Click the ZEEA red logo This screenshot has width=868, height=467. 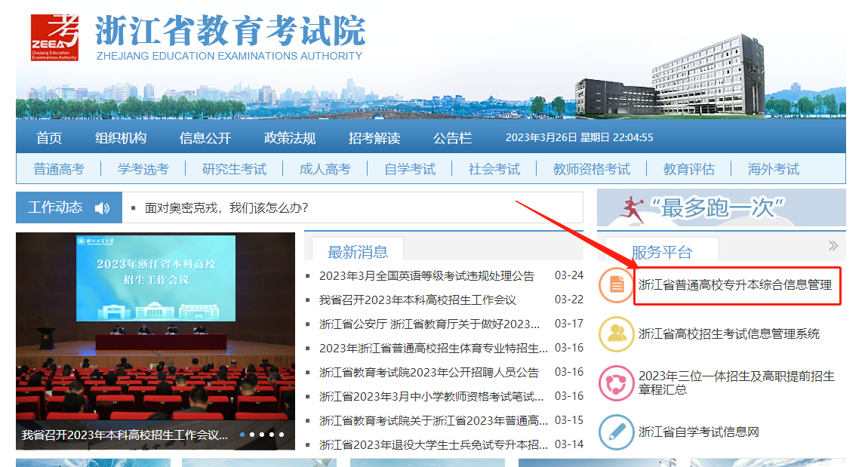tap(54, 37)
